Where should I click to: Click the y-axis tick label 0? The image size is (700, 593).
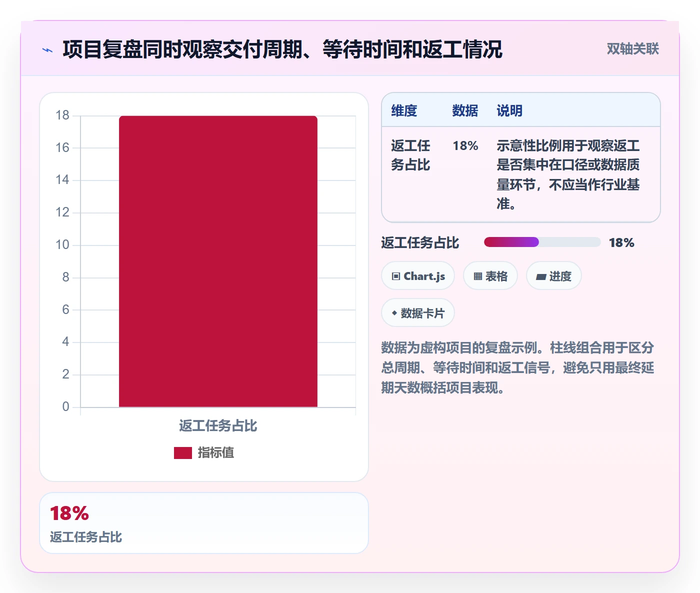65,407
